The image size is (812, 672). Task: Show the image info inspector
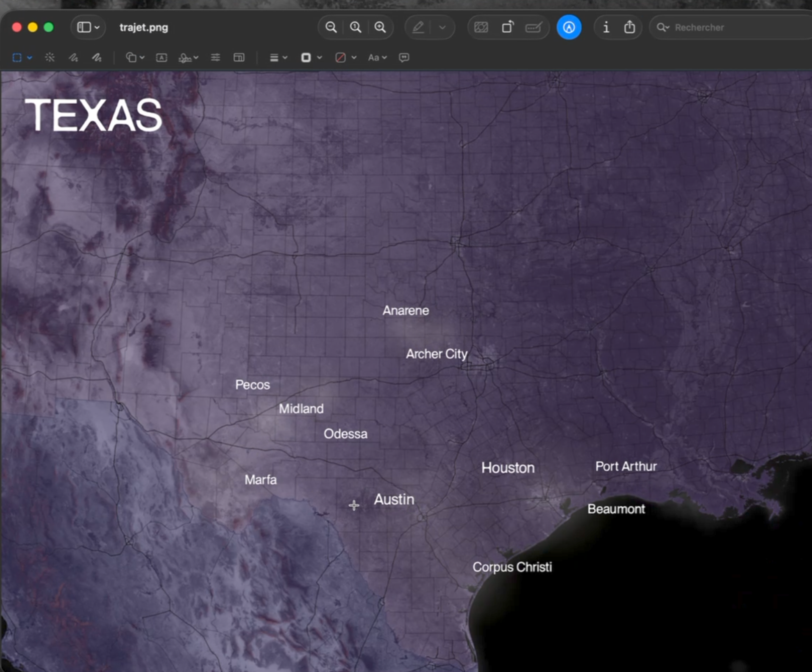point(606,28)
